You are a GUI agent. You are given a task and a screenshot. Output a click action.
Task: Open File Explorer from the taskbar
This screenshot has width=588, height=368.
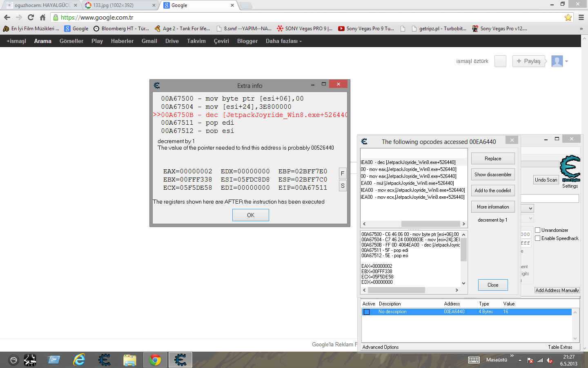130,360
